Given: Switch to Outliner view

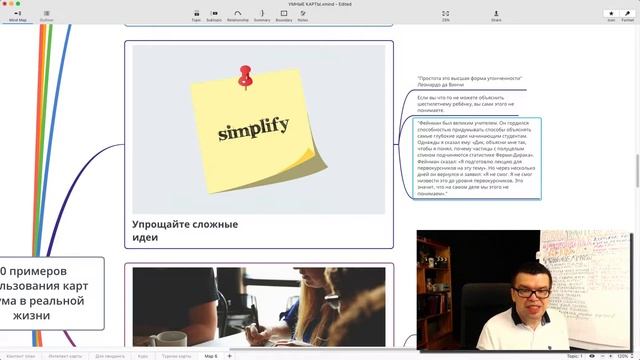Looking at the screenshot, I should [47, 16].
